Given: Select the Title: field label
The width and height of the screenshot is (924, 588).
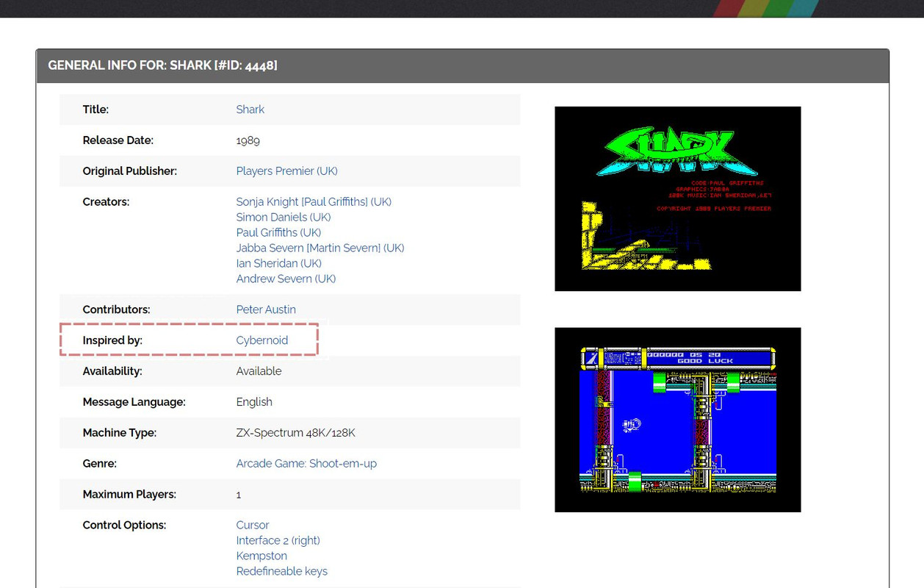Looking at the screenshot, I should 95,110.
